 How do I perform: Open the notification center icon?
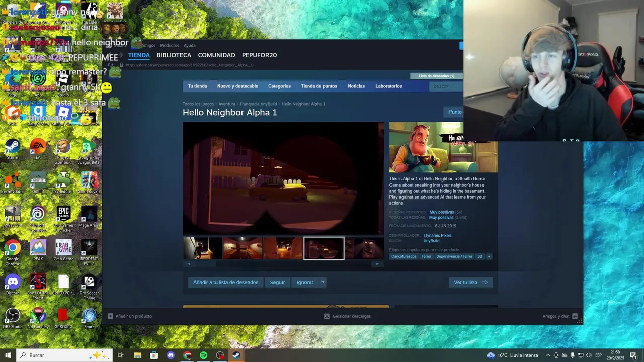633,355
